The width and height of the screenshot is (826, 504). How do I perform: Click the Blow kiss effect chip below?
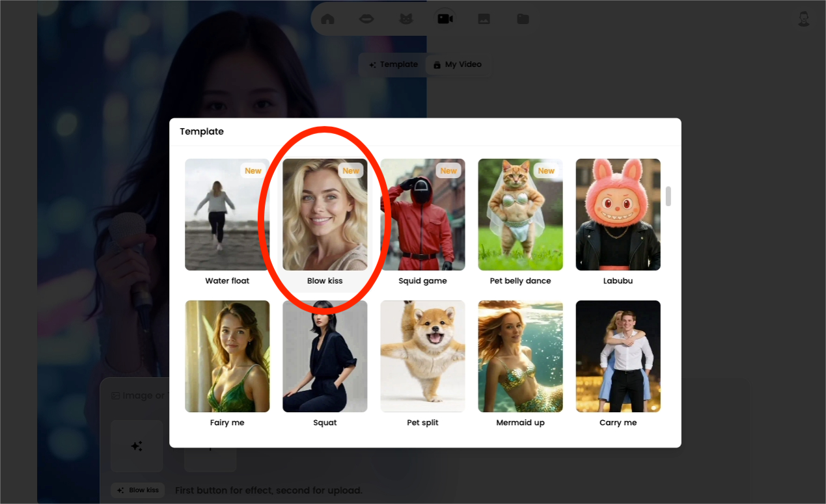[x=137, y=490]
